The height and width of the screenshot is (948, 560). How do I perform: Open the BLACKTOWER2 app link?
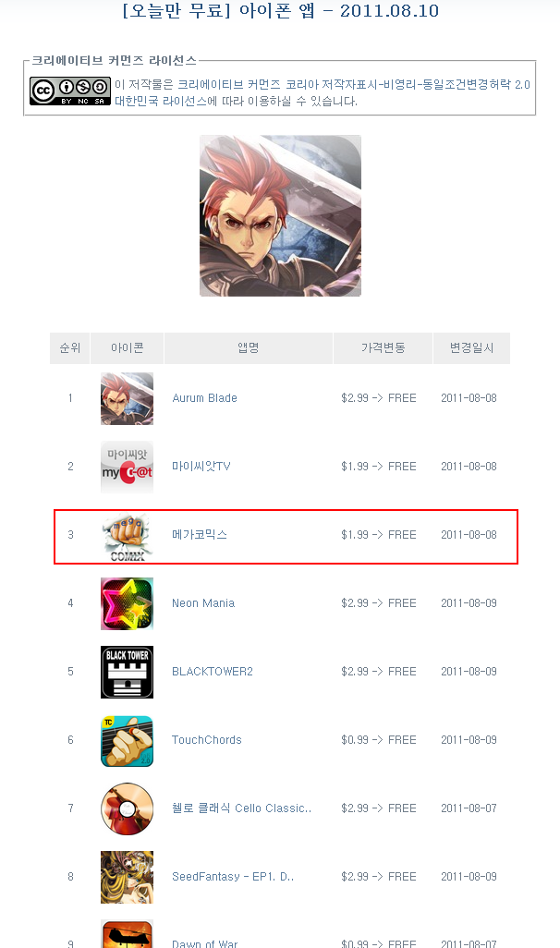(x=213, y=671)
